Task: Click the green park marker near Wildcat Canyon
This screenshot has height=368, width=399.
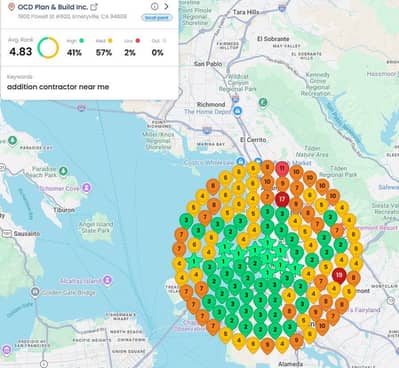Action: [263, 102]
